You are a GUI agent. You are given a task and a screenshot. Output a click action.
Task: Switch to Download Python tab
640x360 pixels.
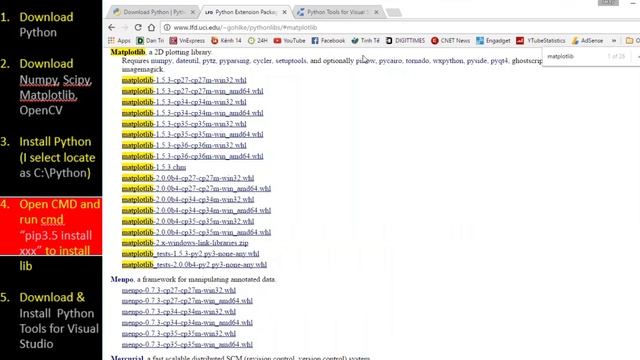[153, 12]
